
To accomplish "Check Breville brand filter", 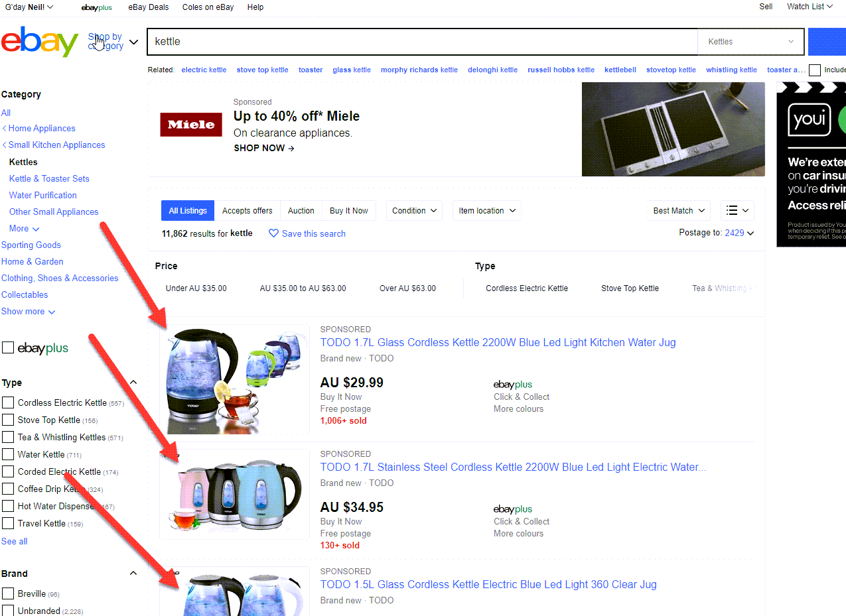I will click(x=8, y=593).
